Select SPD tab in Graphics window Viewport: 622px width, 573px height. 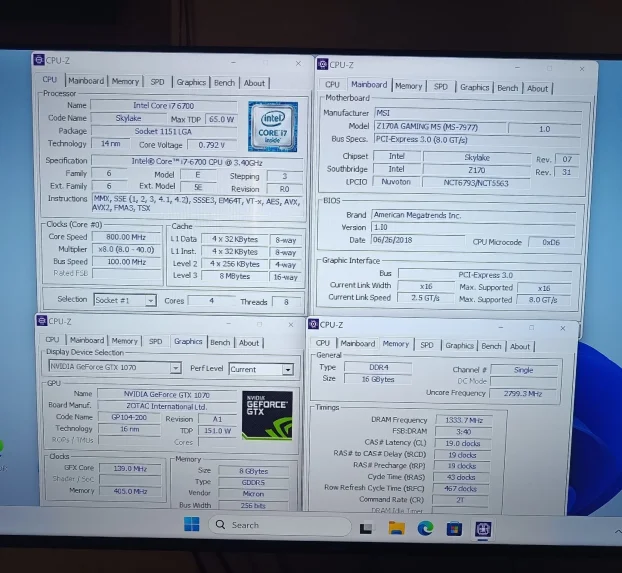click(x=155, y=341)
